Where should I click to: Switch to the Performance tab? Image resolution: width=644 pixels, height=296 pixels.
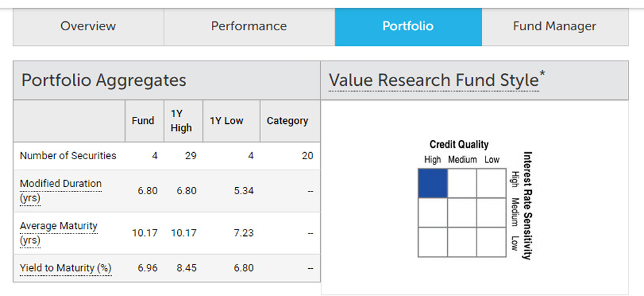[x=249, y=26]
